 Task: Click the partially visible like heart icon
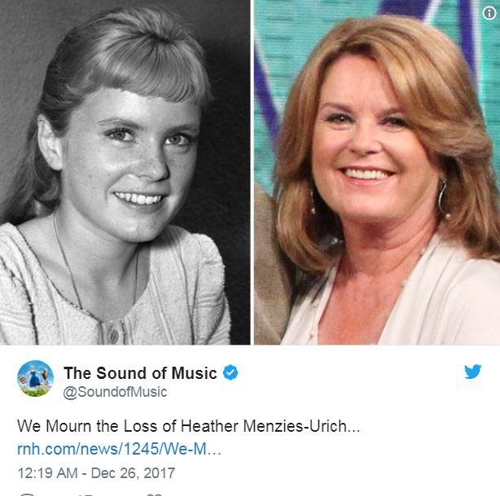(x=154, y=495)
